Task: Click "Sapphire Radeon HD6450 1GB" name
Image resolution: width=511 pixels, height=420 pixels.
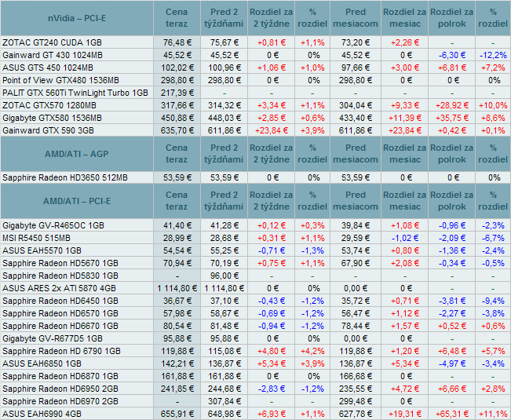Action: click(x=60, y=301)
